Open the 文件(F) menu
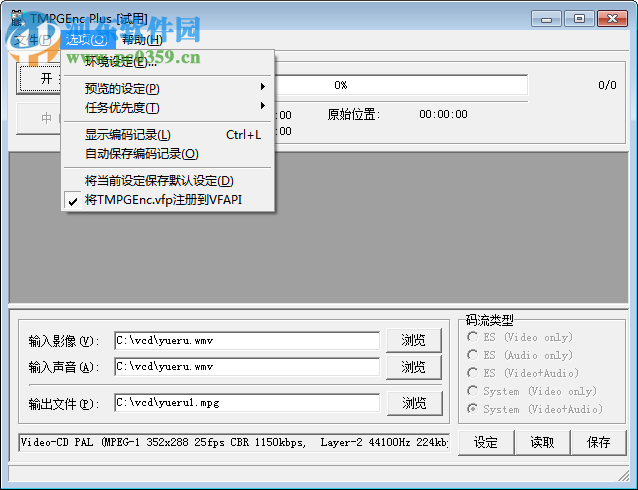This screenshot has height=490, width=638. tap(33, 40)
